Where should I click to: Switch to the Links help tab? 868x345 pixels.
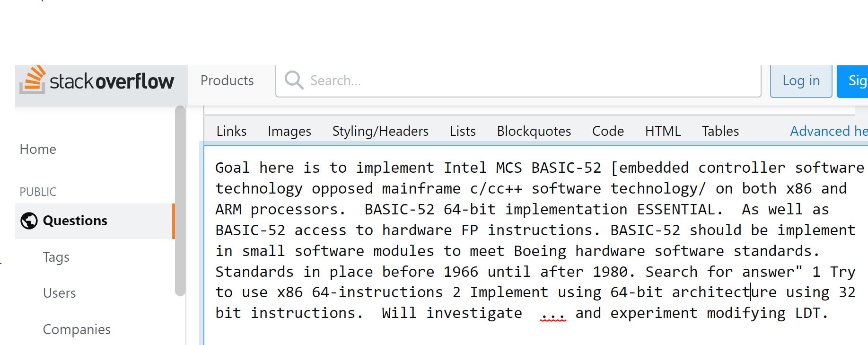tap(231, 131)
